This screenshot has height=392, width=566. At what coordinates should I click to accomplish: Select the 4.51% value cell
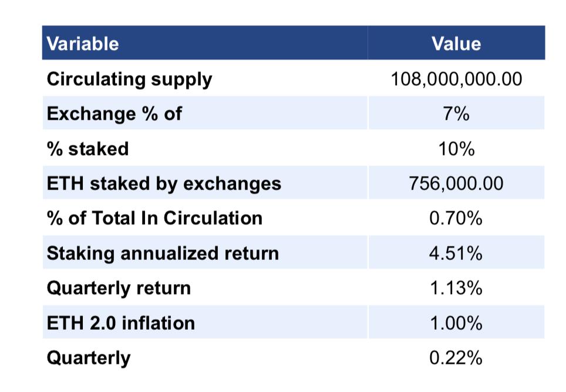pyautogui.click(x=456, y=253)
